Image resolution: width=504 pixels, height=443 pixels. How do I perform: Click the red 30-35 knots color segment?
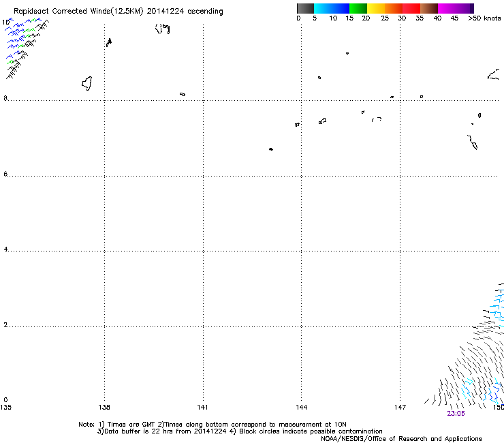coord(411,8)
